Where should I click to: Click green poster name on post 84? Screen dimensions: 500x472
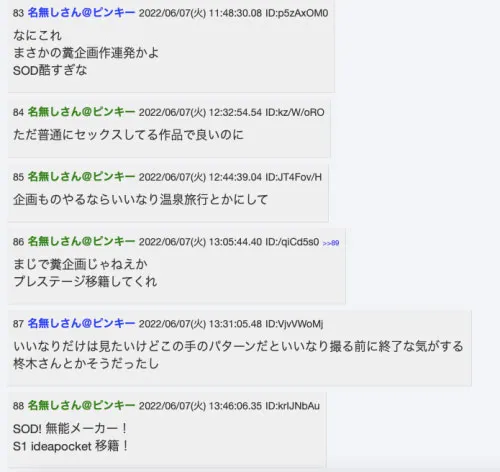pyautogui.click(x=81, y=112)
